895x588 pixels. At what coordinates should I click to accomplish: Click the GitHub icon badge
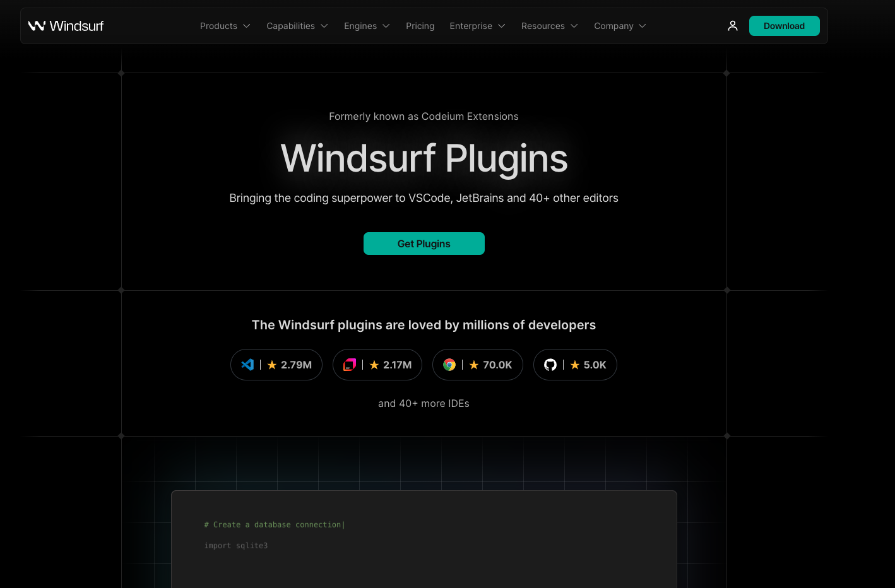[x=550, y=365]
